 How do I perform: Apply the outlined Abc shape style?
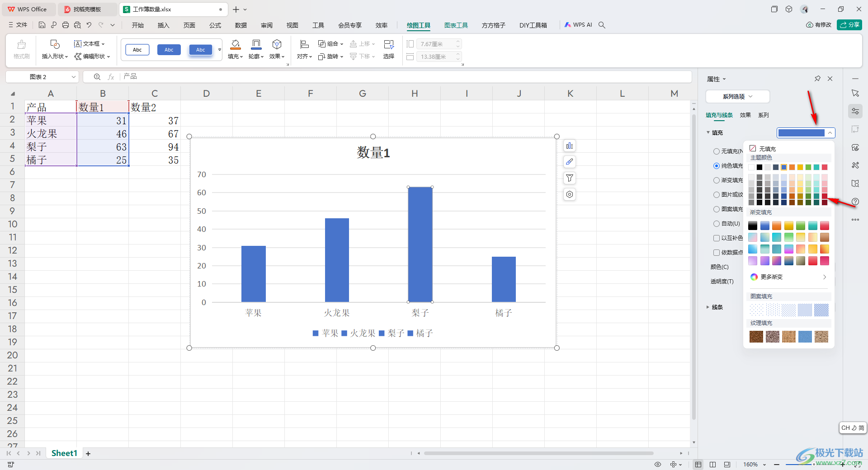(x=137, y=50)
